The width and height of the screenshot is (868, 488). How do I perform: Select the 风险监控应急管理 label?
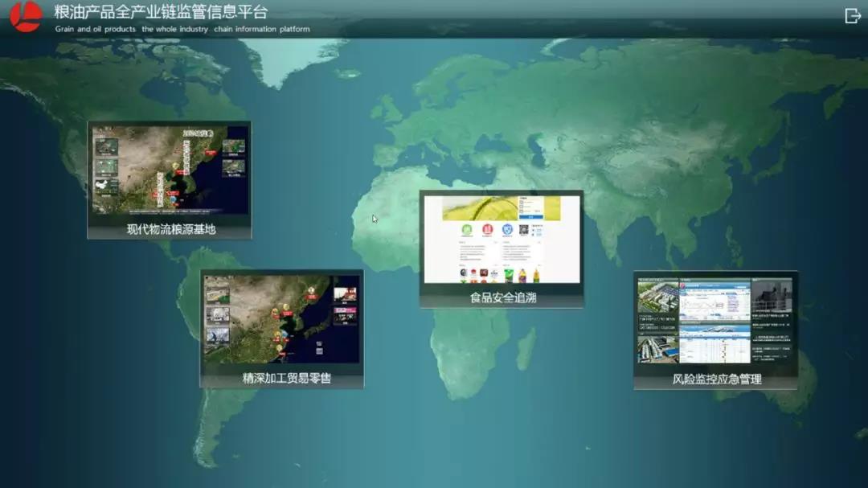tap(717, 379)
